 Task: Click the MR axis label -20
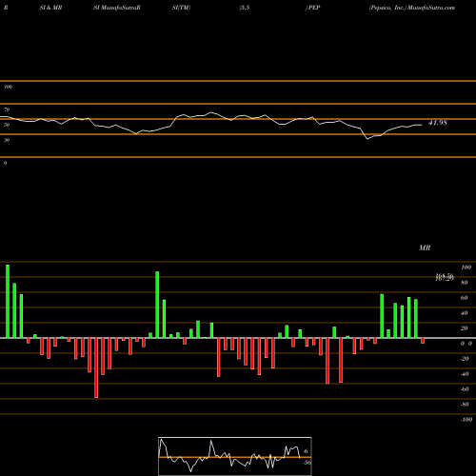[465, 359]
